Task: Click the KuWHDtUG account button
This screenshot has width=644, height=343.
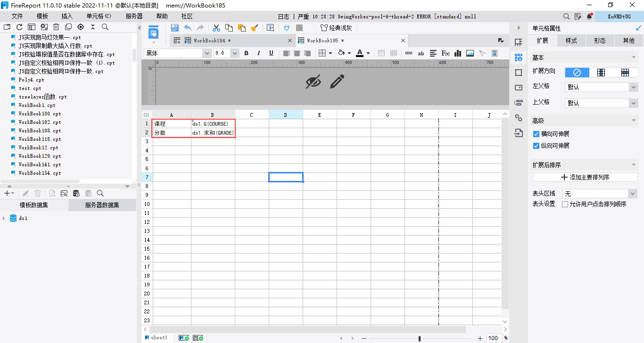Action: click(x=619, y=16)
